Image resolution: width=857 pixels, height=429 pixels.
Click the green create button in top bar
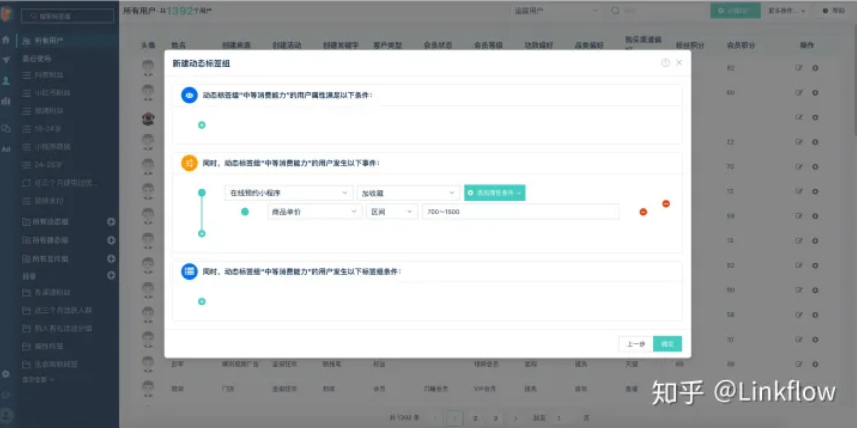click(735, 10)
